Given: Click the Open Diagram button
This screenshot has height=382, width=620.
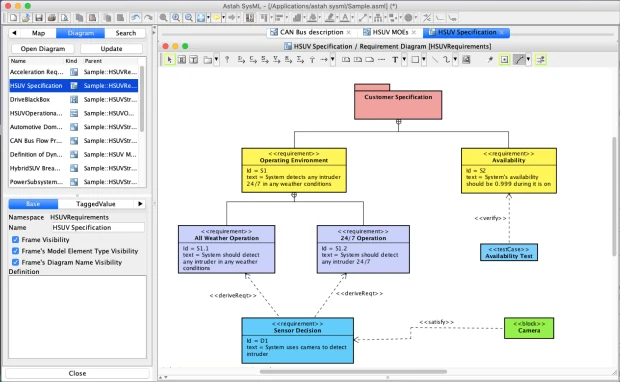Looking at the screenshot, I should (x=43, y=49).
